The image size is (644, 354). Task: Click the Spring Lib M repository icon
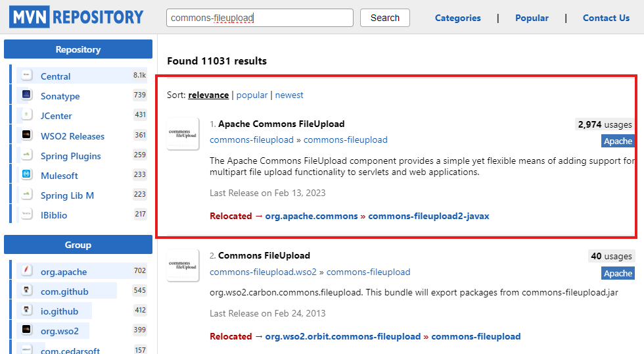27,194
